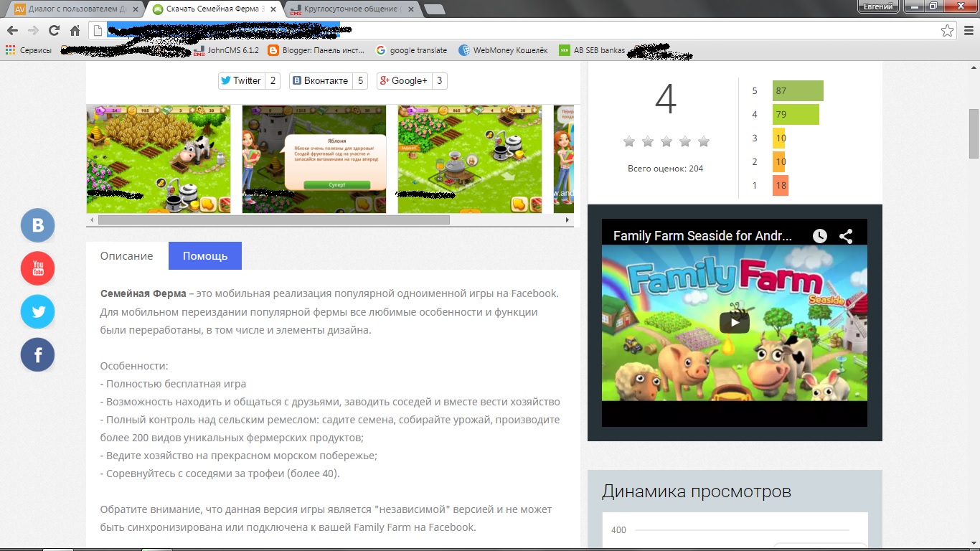
Task: Open the browser home page
Action: [75, 30]
